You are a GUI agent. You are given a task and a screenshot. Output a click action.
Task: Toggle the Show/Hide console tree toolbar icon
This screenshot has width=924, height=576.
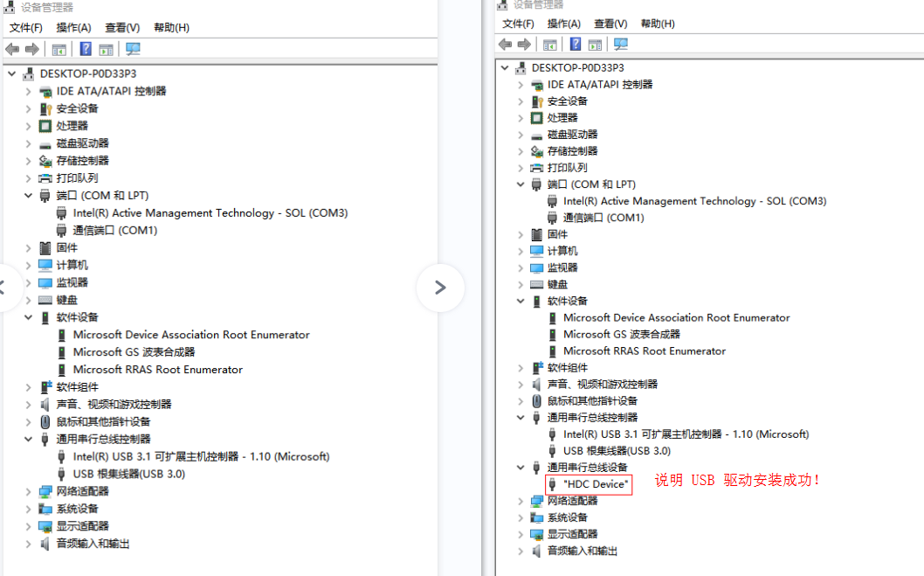coord(58,49)
